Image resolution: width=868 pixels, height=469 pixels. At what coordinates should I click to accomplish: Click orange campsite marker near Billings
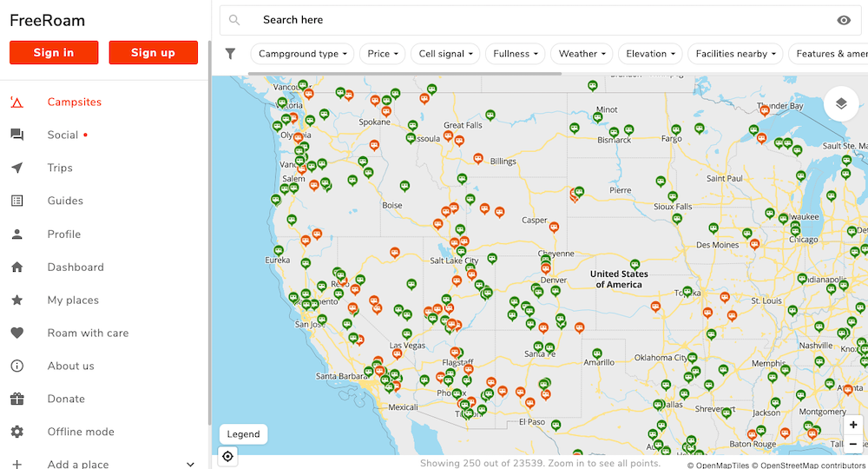(x=478, y=159)
